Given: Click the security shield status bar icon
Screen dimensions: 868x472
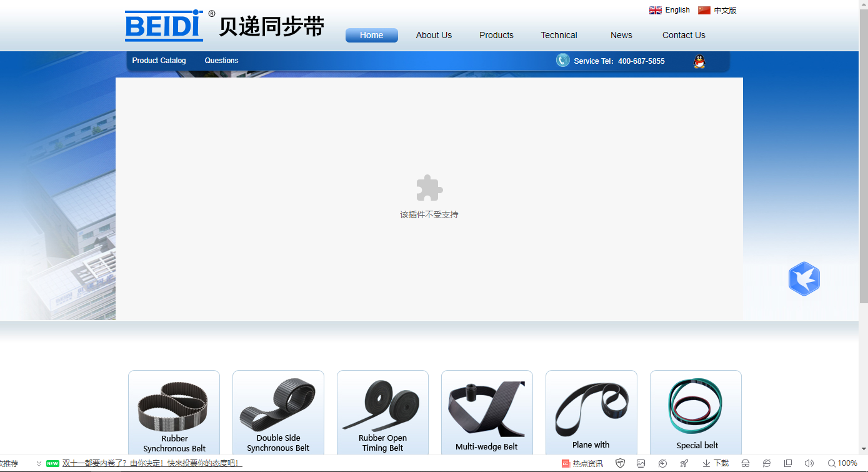Looking at the screenshot, I should click(x=620, y=463).
